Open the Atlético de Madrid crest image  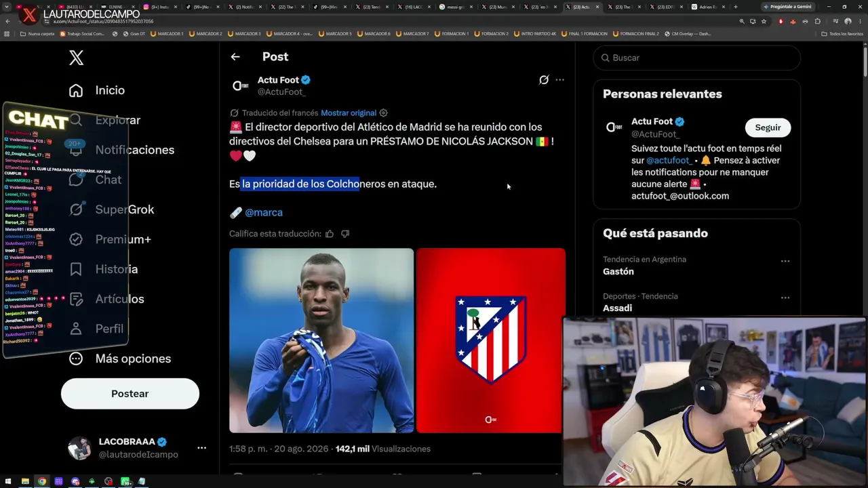click(490, 340)
